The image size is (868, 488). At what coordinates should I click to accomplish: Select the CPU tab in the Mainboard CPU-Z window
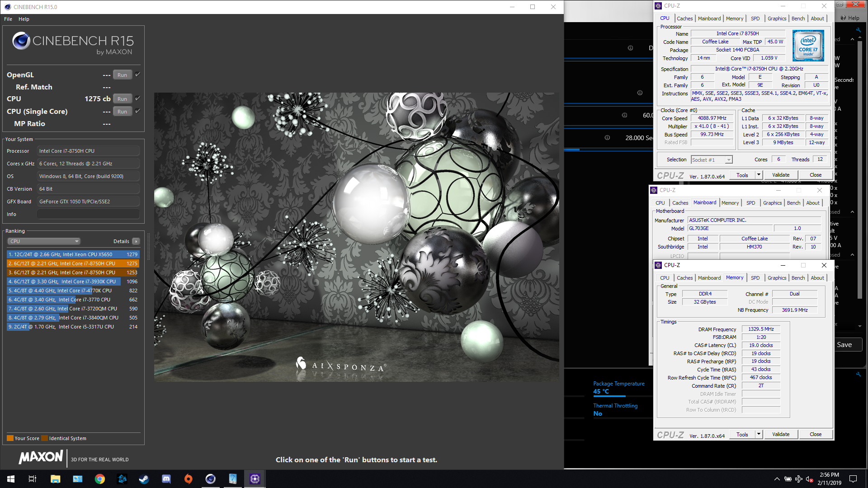(660, 203)
